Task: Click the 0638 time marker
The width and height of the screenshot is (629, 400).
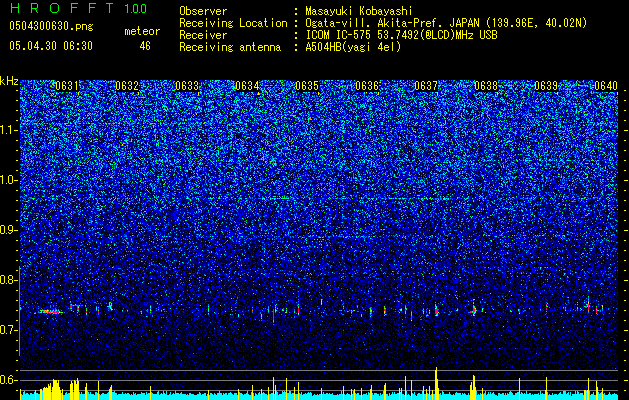Action: (486, 86)
